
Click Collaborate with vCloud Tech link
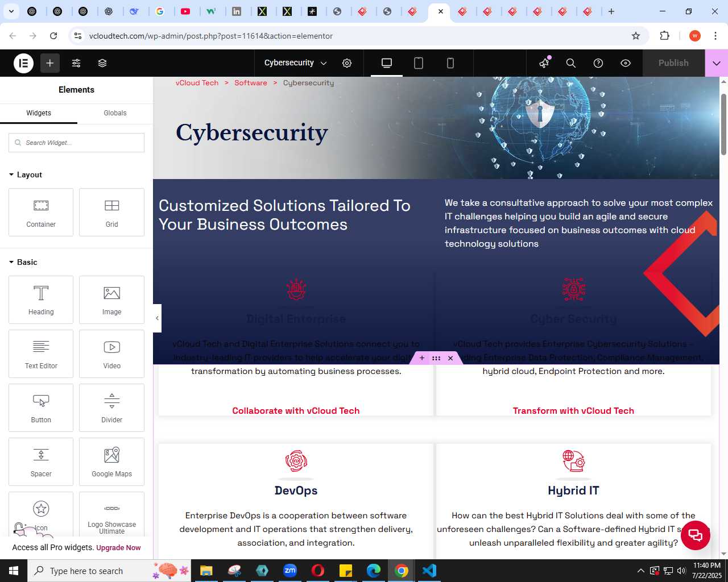tap(296, 411)
